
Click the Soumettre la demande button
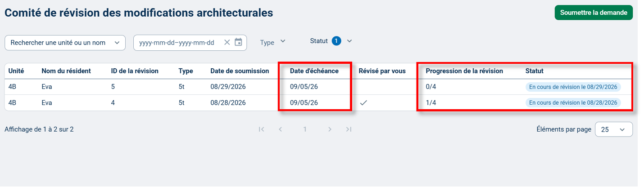pos(594,13)
